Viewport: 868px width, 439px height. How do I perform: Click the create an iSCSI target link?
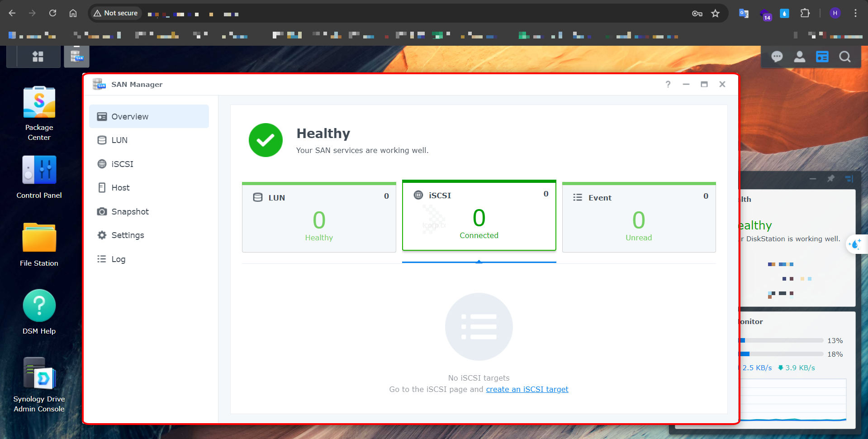point(527,389)
